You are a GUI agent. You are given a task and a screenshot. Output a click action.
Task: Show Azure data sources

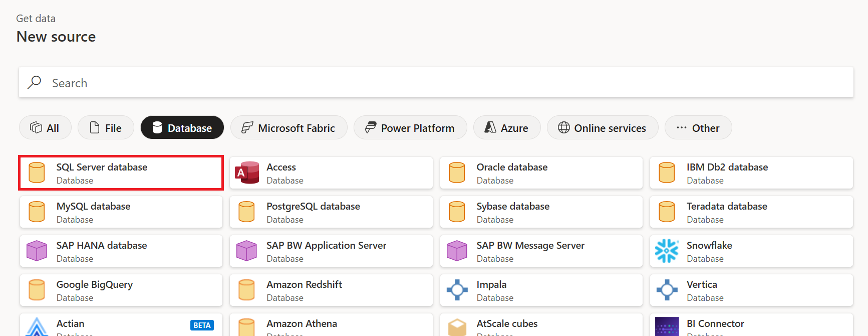506,128
